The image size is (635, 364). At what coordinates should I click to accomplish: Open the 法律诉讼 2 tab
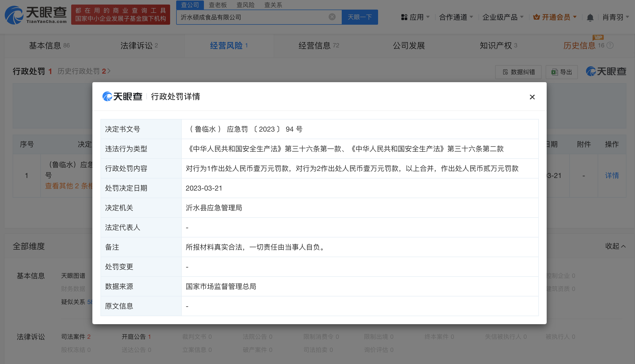pos(139,46)
